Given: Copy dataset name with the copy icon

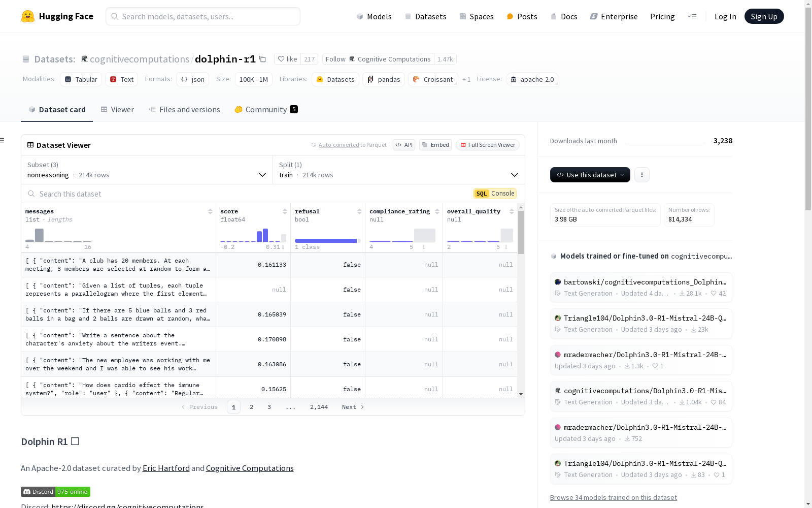Looking at the screenshot, I should 262,59.
